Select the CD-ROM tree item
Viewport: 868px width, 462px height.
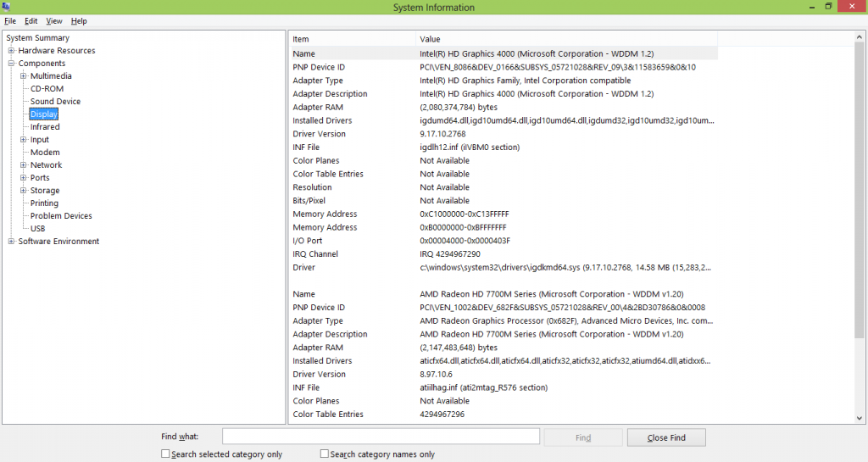[47, 88]
